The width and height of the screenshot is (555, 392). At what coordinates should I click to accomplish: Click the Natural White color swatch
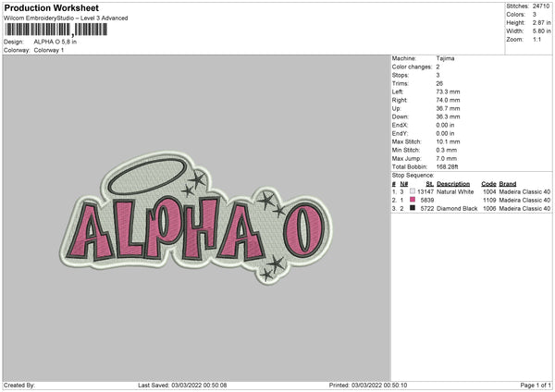click(x=413, y=191)
